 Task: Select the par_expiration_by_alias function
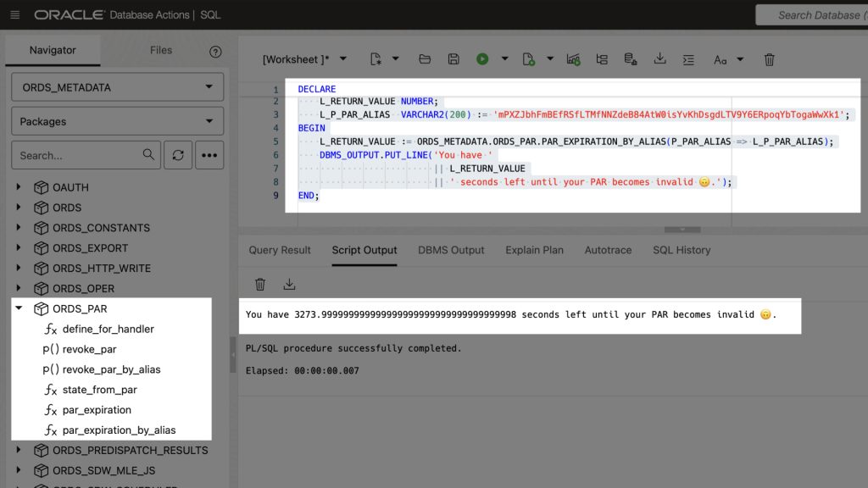tap(119, 430)
